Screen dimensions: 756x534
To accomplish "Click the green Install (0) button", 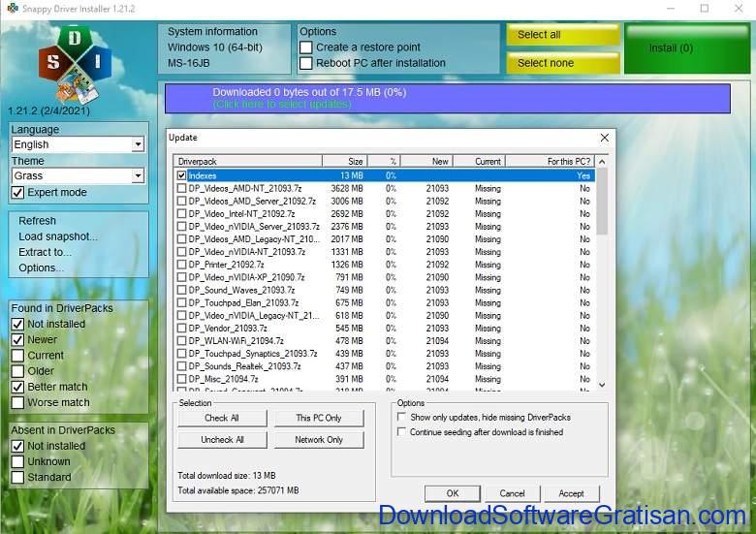I will [687, 48].
